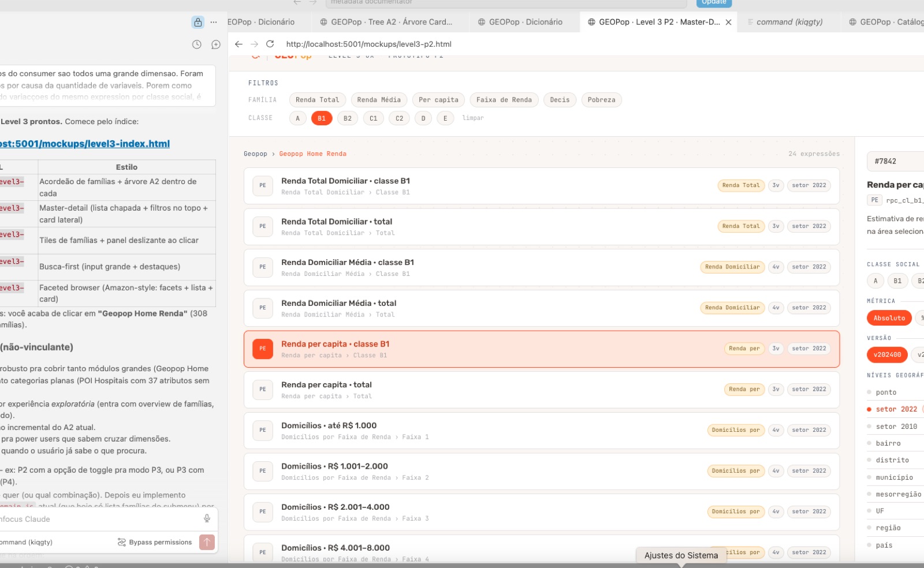924x568 pixels.
Task: Toggle the Decis family filter
Action: [560, 100]
